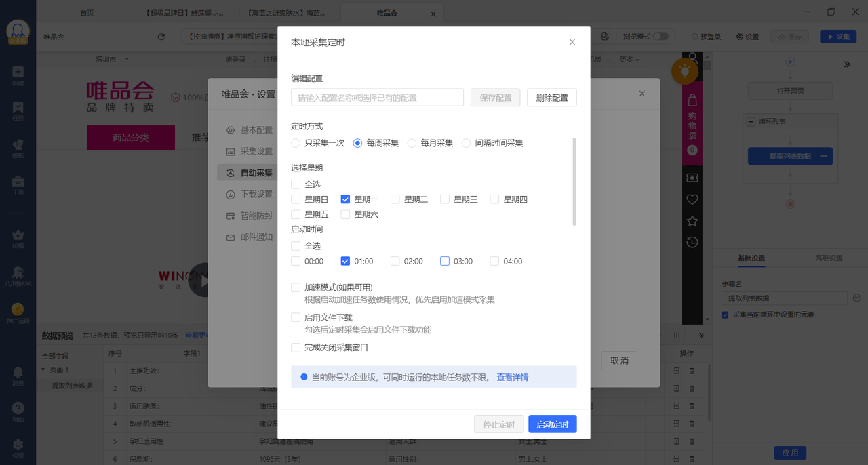Select 每周采集 radio option
Image resolution: width=868 pixels, height=465 pixels.
[x=357, y=143]
